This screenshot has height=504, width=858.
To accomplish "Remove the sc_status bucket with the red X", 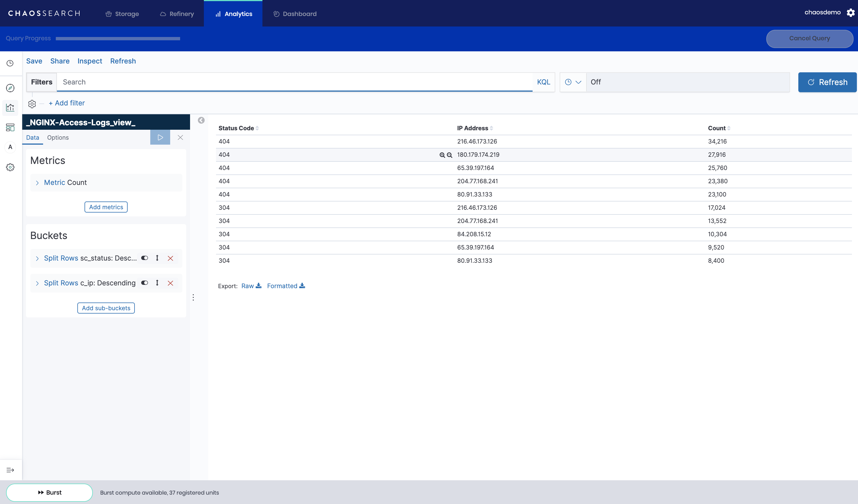I will pos(171,258).
